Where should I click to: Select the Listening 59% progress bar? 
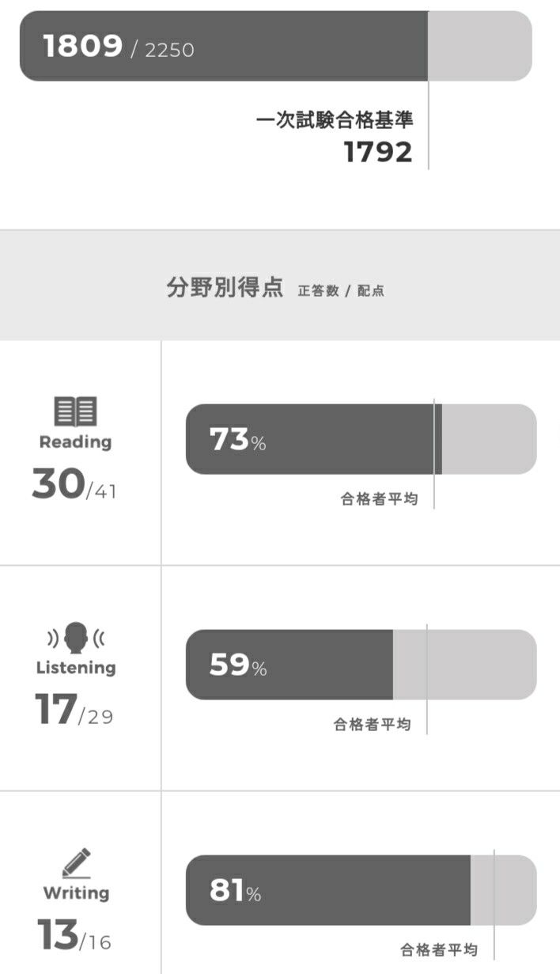(x=361, y=665)
